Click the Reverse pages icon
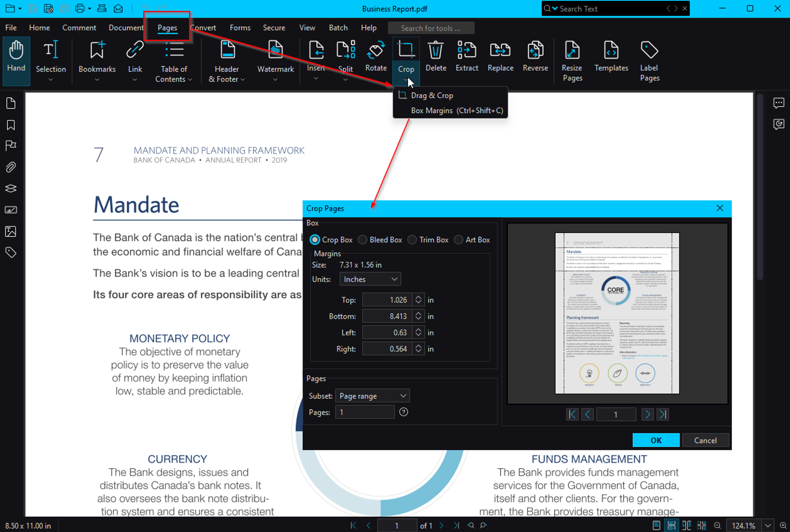The width and height of the screenshot is (790, 532). point(535,50)
